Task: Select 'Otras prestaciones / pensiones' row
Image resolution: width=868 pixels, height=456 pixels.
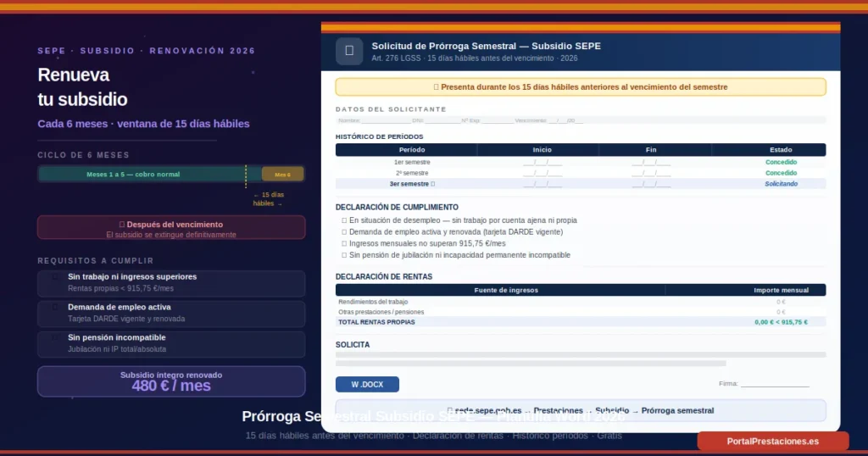Action: 581,312
